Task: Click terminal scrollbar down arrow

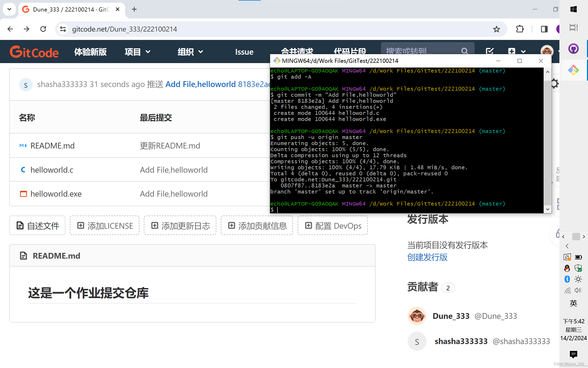Action: pyautogui.click(x=548, y=209)
